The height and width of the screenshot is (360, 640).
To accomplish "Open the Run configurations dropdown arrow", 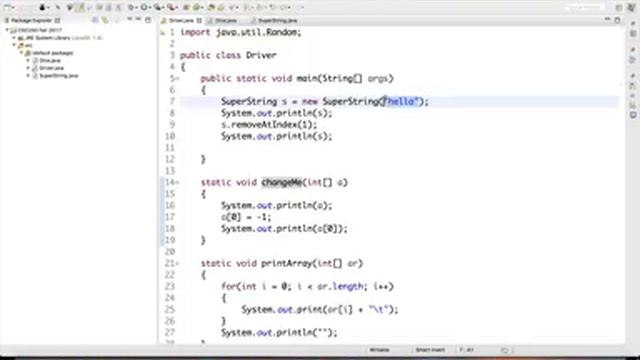I will (150, 7).
